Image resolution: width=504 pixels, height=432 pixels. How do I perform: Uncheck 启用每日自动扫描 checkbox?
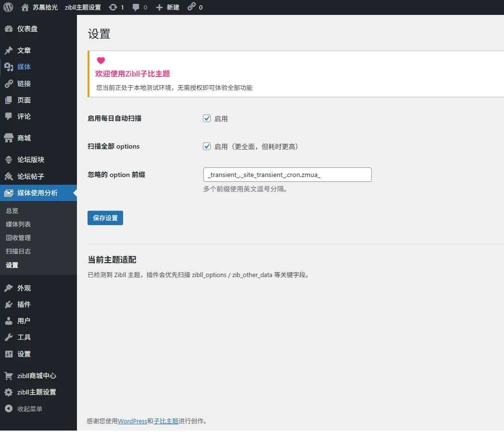pyautogui.click(x=207, y=118)
